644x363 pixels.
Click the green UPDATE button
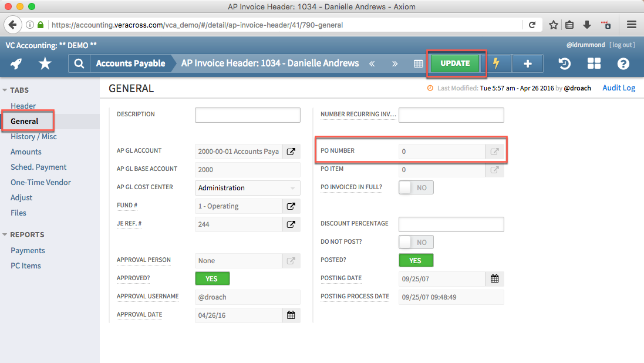[455, 63]
